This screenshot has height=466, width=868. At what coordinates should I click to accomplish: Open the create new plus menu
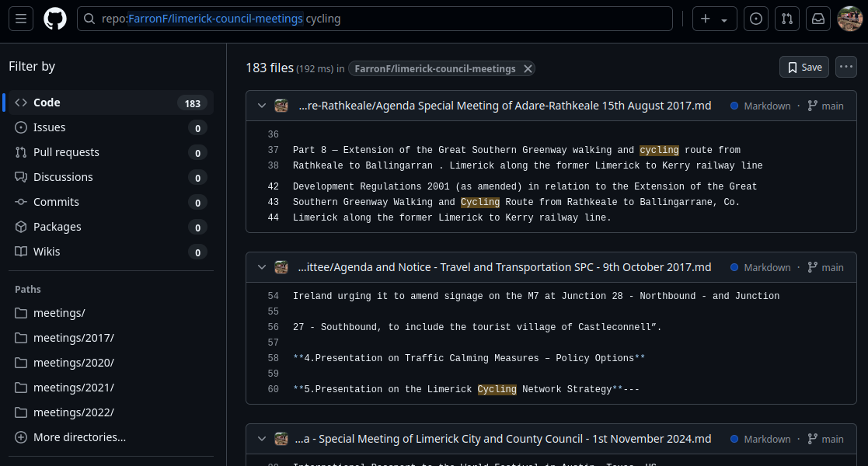[715, 19]
